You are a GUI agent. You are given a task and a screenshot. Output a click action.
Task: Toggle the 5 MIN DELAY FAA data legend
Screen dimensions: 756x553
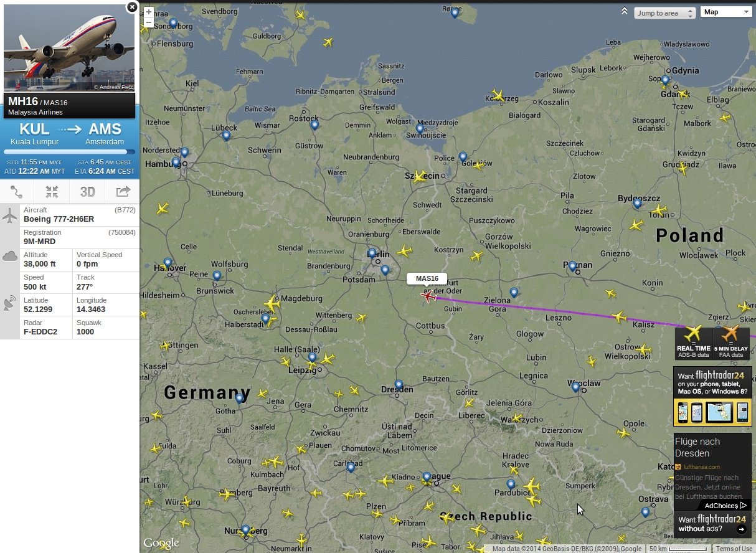click(731, 341)
